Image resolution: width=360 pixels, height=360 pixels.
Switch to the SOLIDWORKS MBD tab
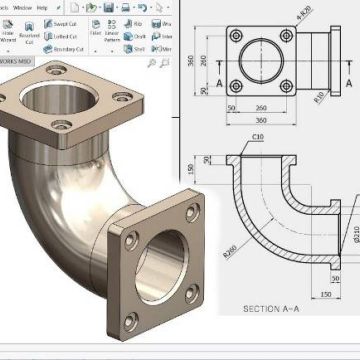pyautogui.click(x=17, y=61)
